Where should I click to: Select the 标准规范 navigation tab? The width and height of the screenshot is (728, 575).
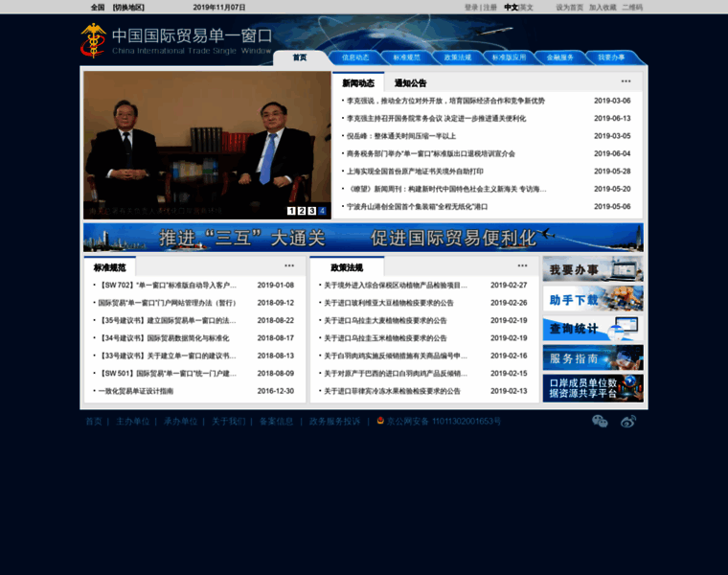point(406,57)
